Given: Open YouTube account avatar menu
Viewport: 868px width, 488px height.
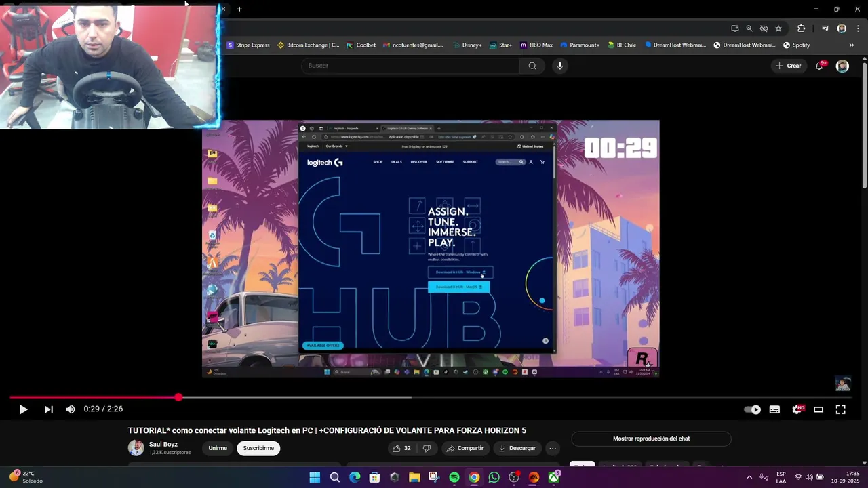Looking at the screenshot, I should coord(842,66).
